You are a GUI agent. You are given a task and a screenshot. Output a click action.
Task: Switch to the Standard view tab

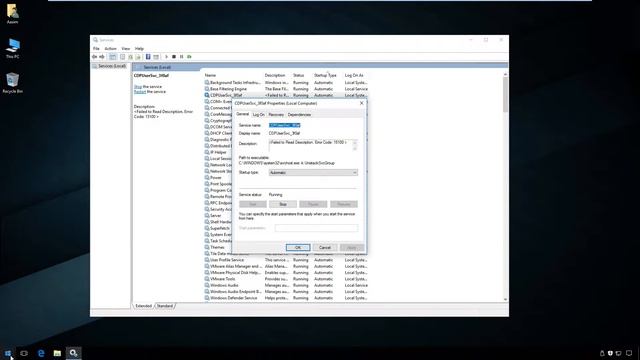click(x=165, y=306)
